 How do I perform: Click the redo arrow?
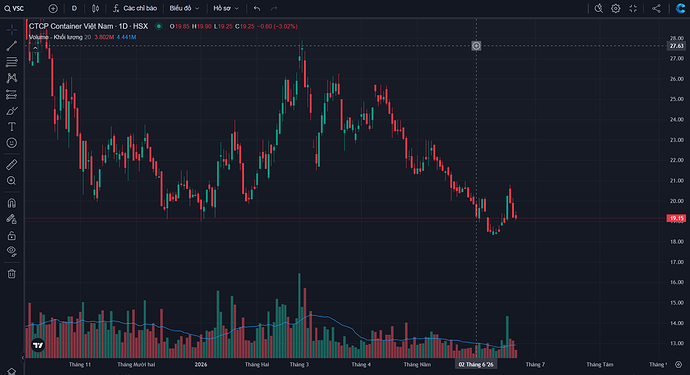click(274, 8)
